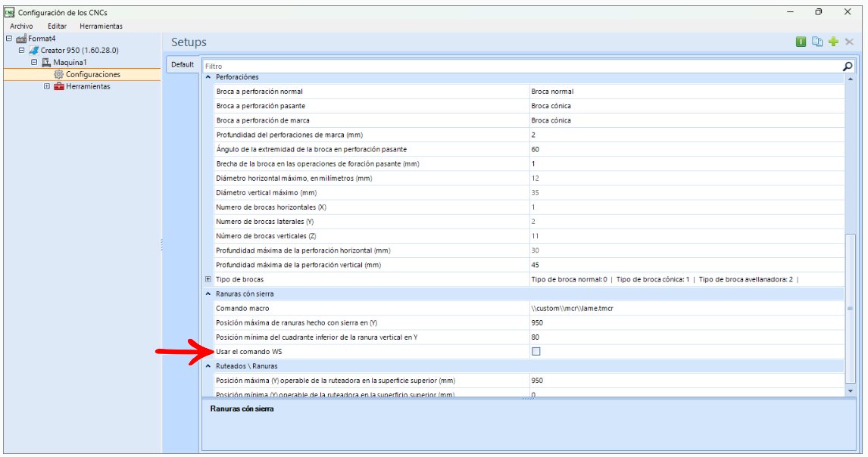
Task: Add a new setup with green plus
Action: coord(833,42)
